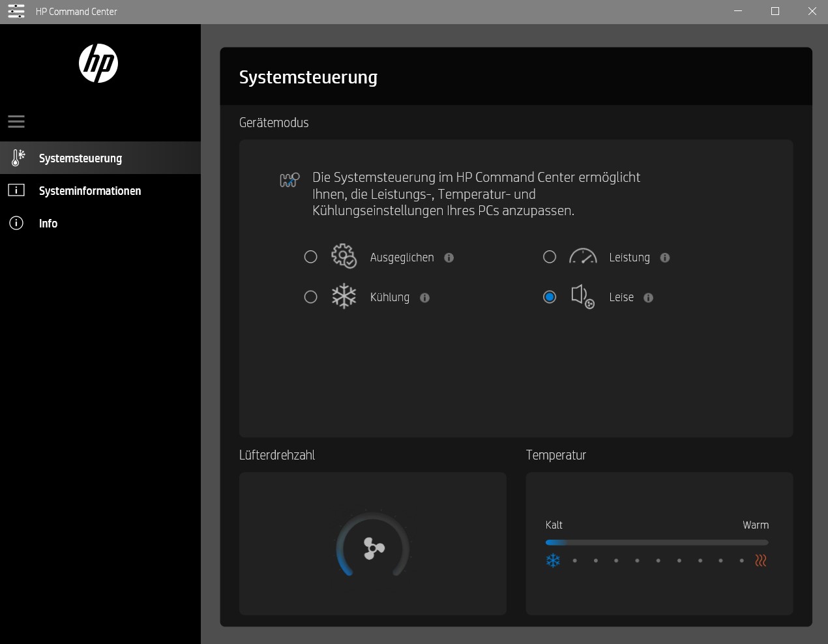Image resolution: width=828 pixels, height=644 pixels.
Task: Open the Systeminformationen sidebar item
Action: pyautogui.click(x=100, y=190)
